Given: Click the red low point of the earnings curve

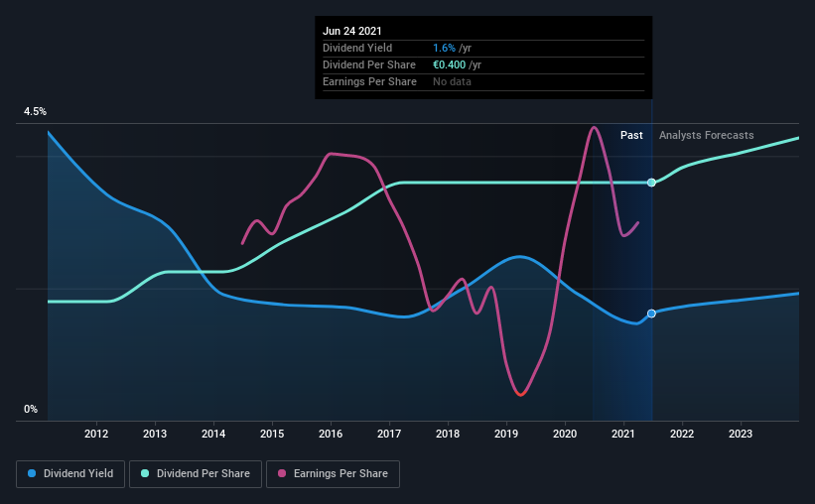Looking at the screenshot, I should [520, 394].
